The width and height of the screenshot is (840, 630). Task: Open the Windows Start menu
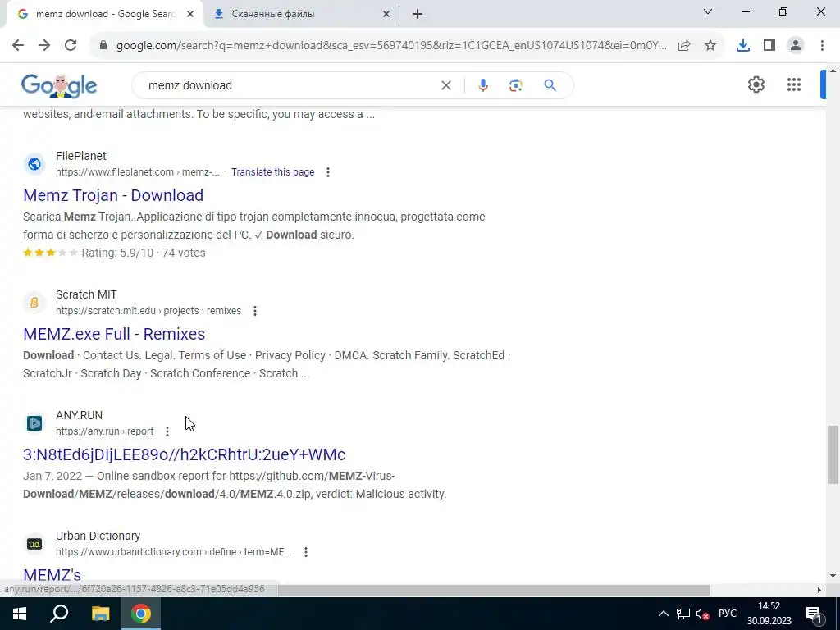[20, 614]
